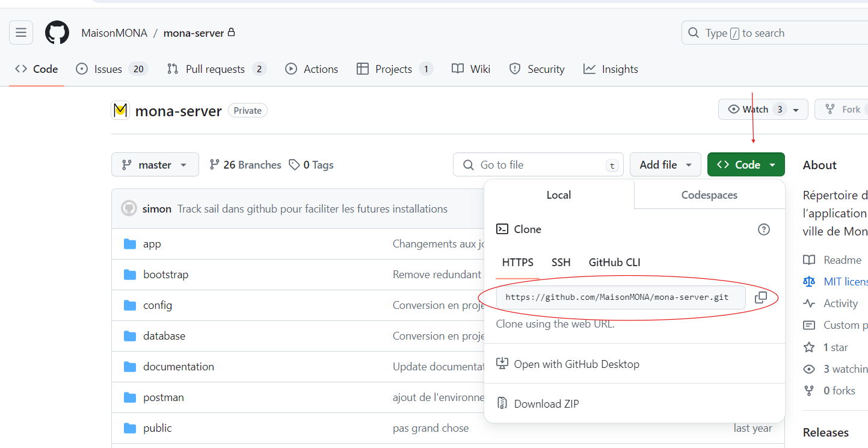Click the Issues count badge 20
Screen dimensions: 868x448
(x=138, y=69)
